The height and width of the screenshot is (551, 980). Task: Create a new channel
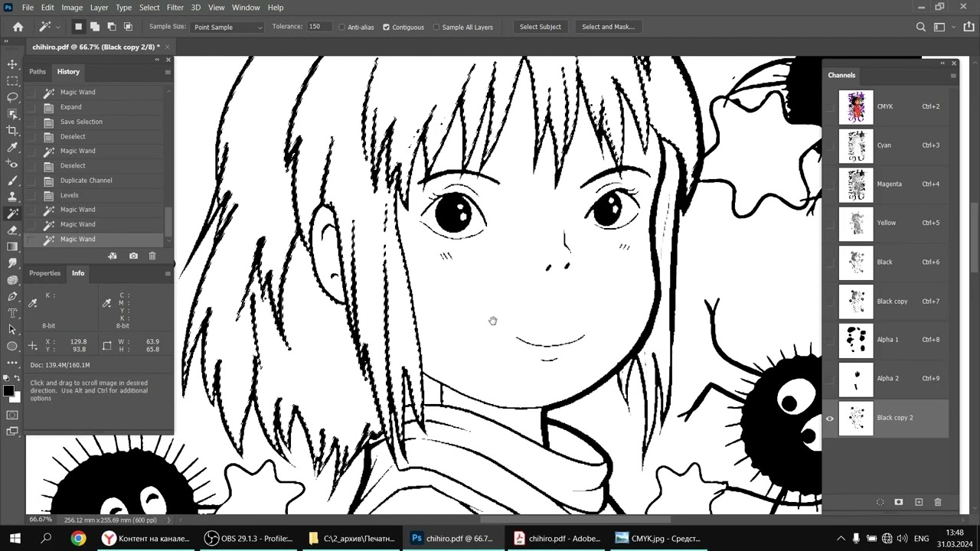[x=919, y=502]
